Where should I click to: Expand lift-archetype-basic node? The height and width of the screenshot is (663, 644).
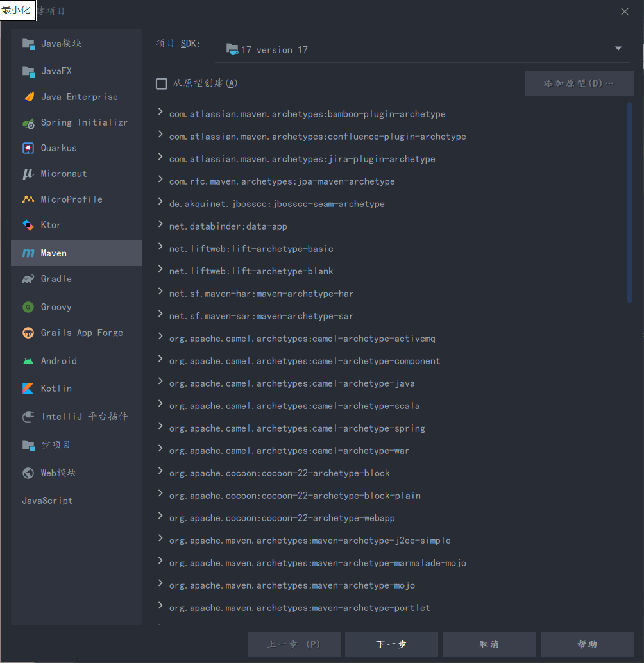point(160,246)
